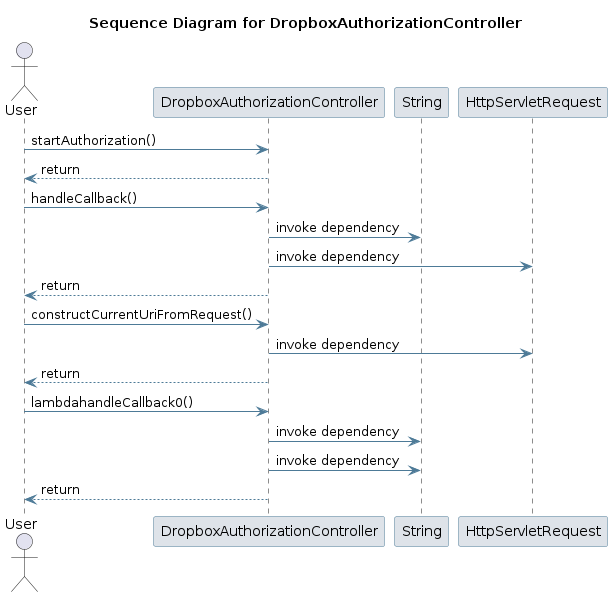Select the top HttpServletRequest participant box
612x597 pixels.
pyautogui.click(x=533, y=102)
